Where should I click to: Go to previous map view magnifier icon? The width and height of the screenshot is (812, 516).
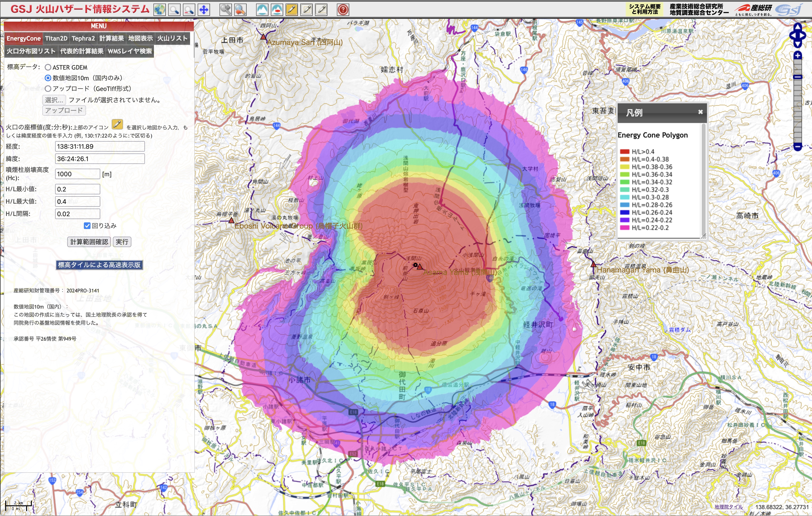[226, 10]
